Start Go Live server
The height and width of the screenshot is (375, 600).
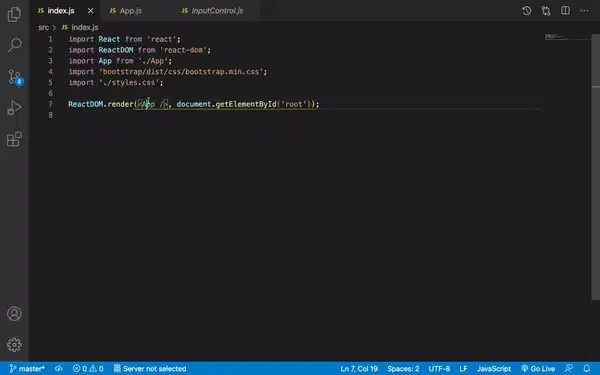(x=538, y=368)
